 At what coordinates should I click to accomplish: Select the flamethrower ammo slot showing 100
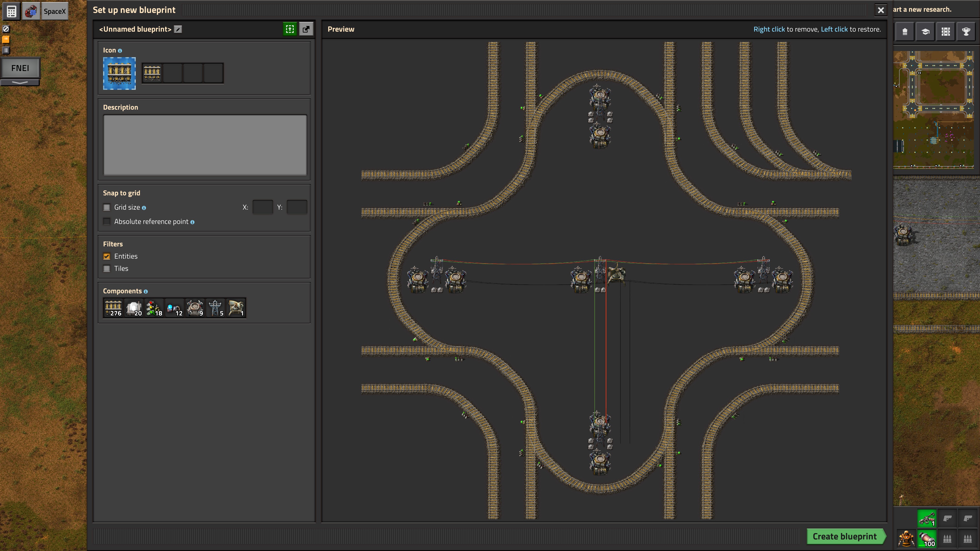[x=927, y=539]
